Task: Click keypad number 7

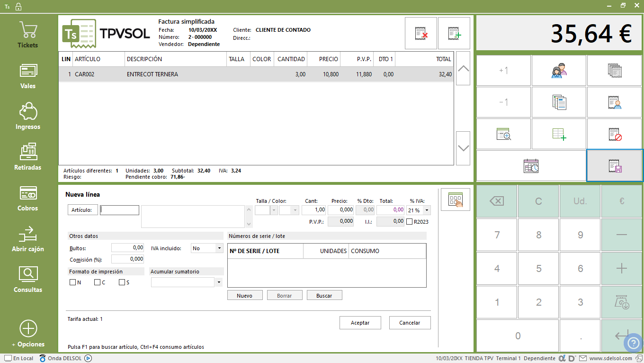Action: pyautogui.click(x=497, y=235)
